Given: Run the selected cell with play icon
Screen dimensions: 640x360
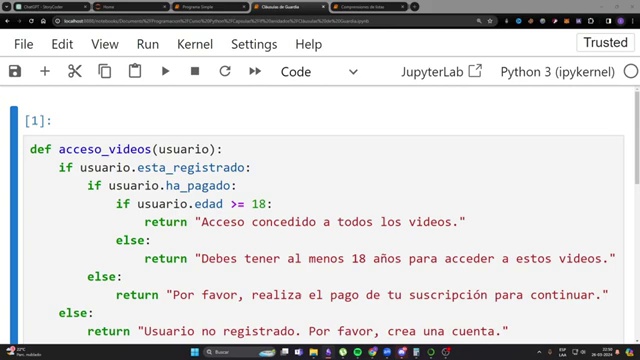Looking at the screenshot, I should coord(165,71).
